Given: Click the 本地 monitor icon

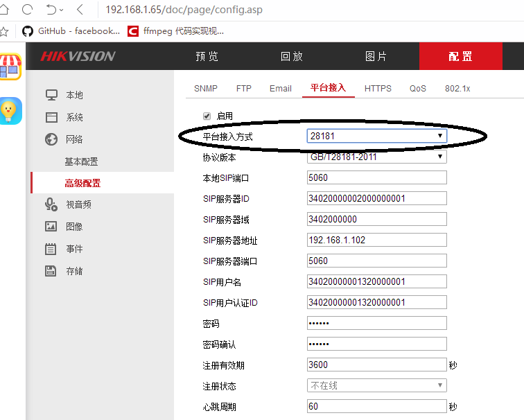Looking at the screenshot, I should pyautogui.click(x=51, y=95).
